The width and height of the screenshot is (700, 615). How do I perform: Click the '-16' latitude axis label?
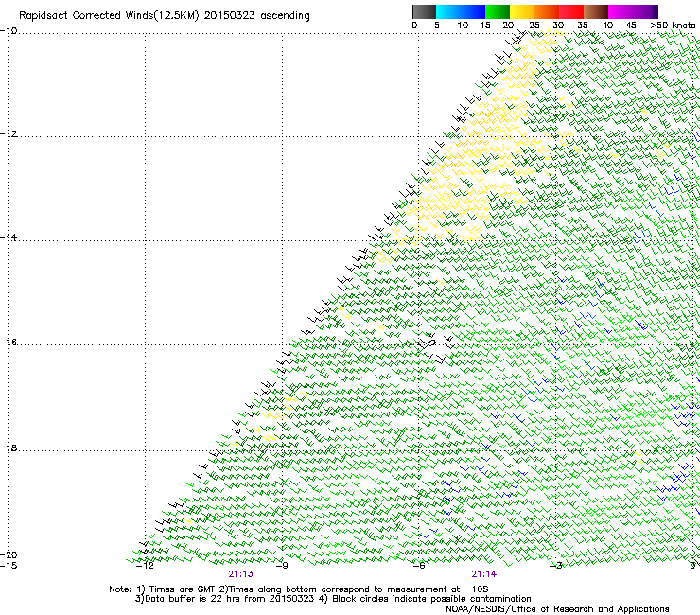tap(9, 343)
